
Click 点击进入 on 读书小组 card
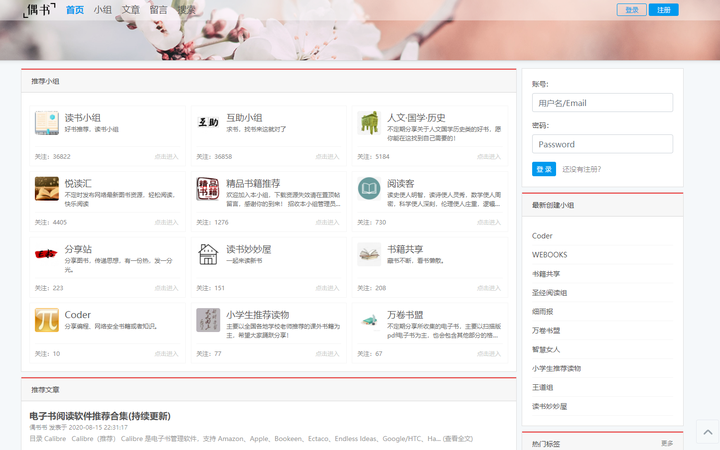click(166, 157)
